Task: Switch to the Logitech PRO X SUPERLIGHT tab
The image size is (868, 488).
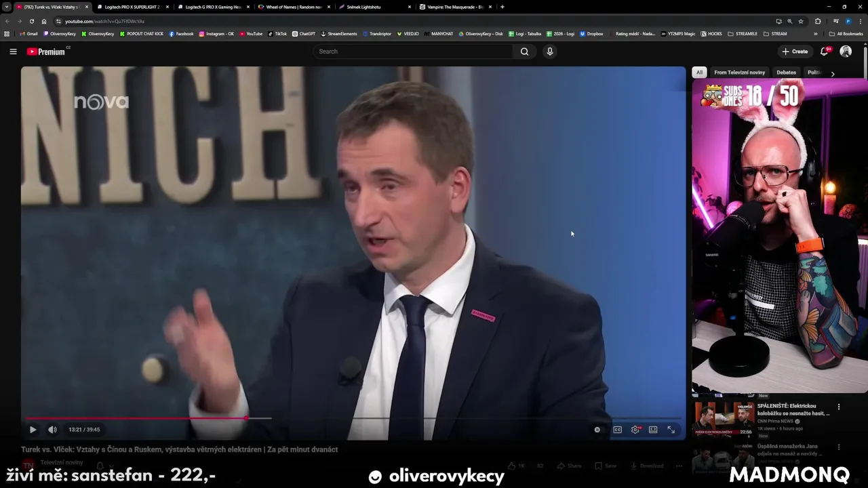Action: 132,7
